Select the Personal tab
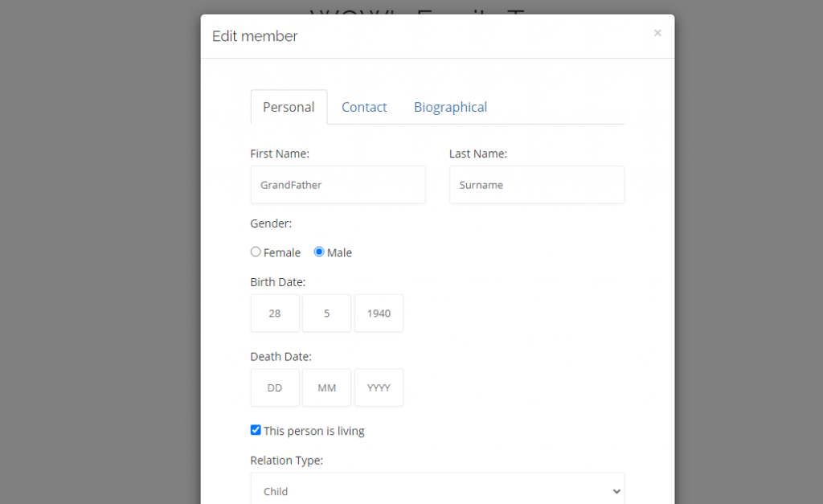 pos(289,107)
